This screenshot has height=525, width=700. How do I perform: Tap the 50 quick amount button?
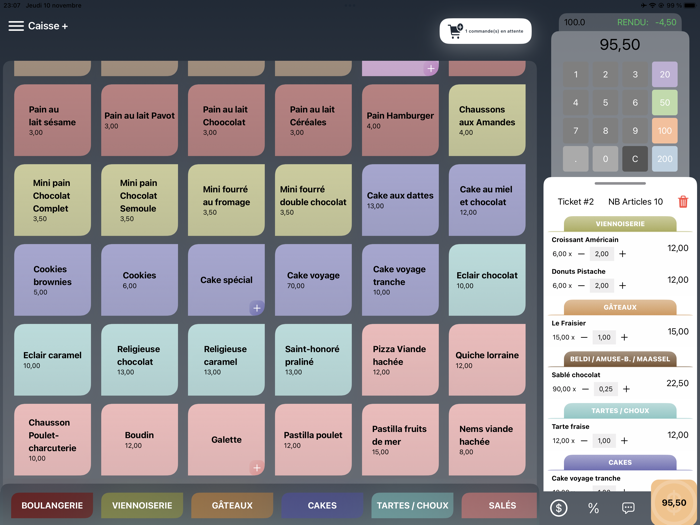pyautogui.click(x=664, y=102)
